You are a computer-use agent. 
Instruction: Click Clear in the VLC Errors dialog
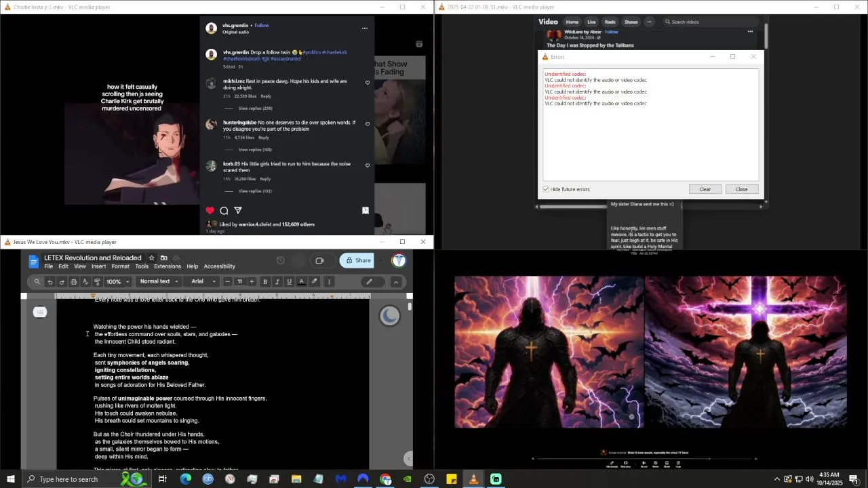point(705,189)
